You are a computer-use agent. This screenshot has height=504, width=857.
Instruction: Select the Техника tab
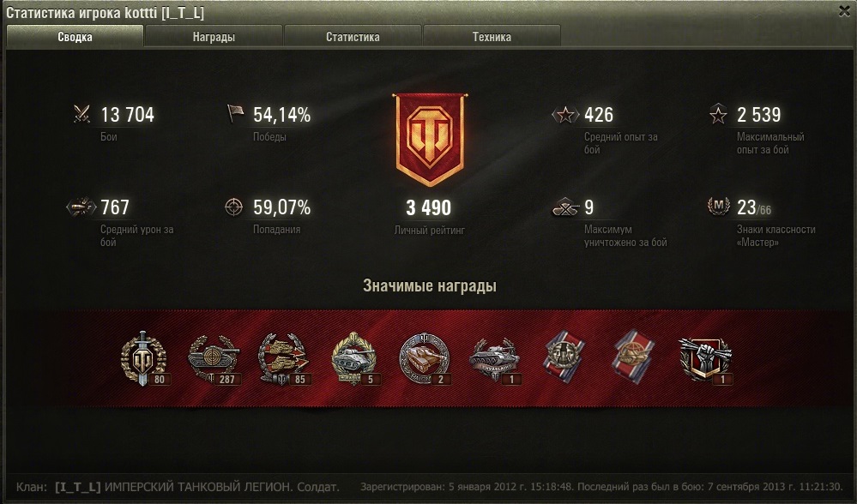tap(492, 37)
